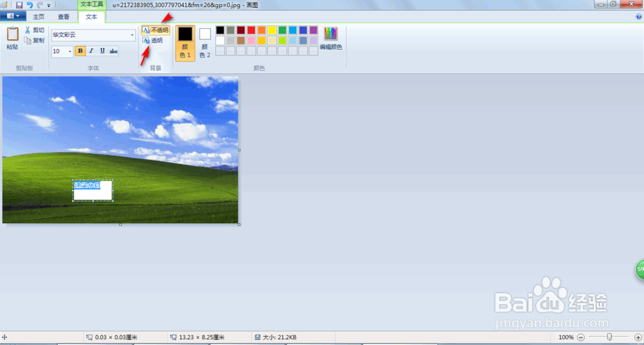Open the 粘贴 dropdown label
The height and width of the screenshot is (345, 644).
pyautogui.click(x=12, y=47)
